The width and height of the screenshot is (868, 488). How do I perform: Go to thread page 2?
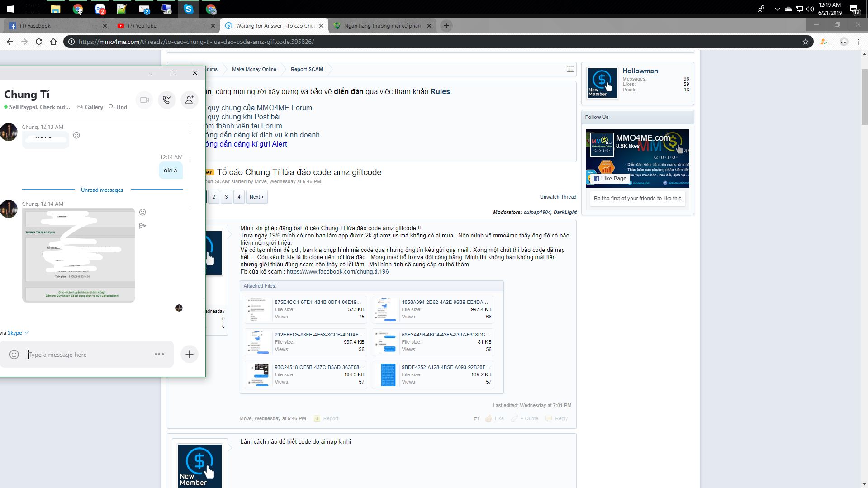214,197
